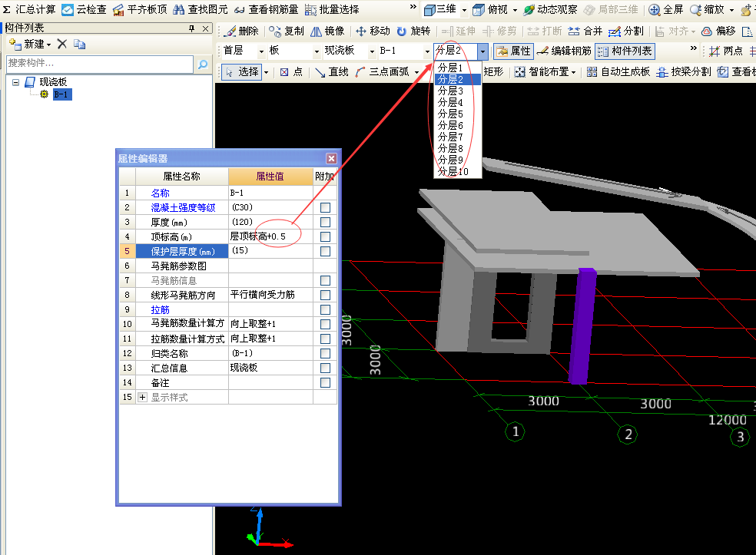Click the 属性 properties button
Screen dimensions: 756x555
(513, 51)
